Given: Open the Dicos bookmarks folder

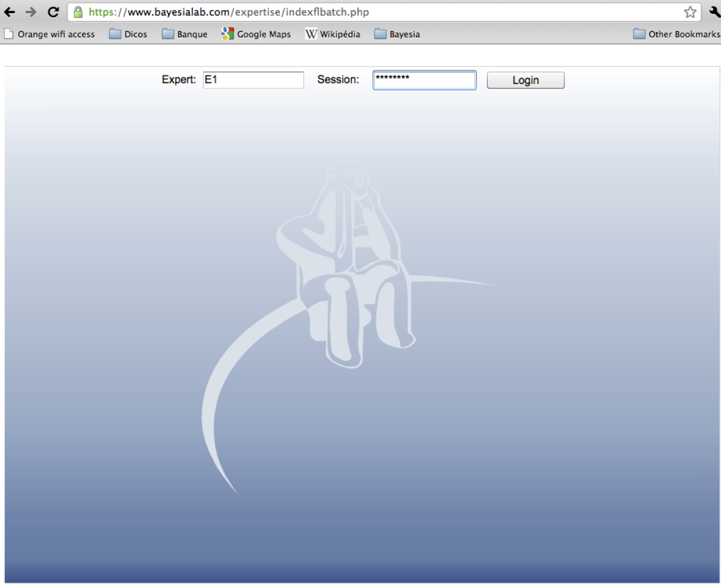Looking at the screenshot, I should pyautogui.click(x=128, y=34).
